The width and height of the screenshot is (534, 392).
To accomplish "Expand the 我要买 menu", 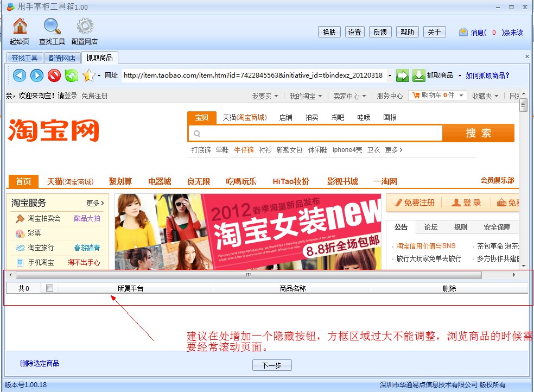I will pos(265,96).
